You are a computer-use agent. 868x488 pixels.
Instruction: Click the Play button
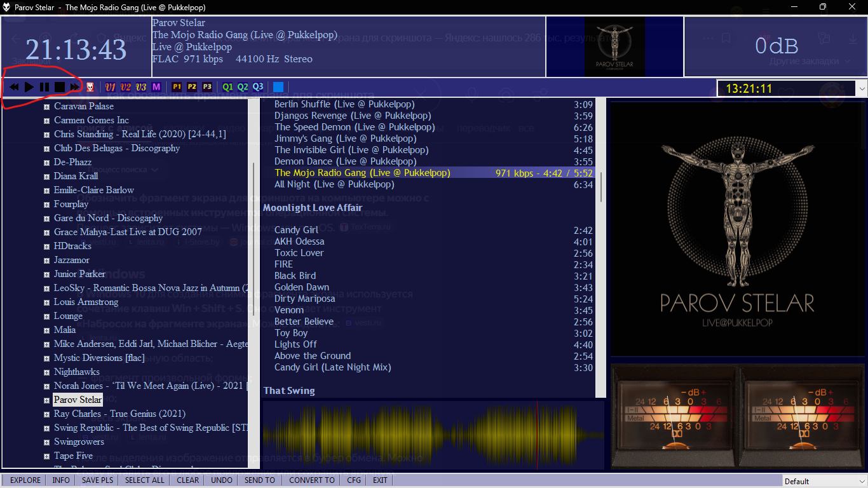pos(29,87)
